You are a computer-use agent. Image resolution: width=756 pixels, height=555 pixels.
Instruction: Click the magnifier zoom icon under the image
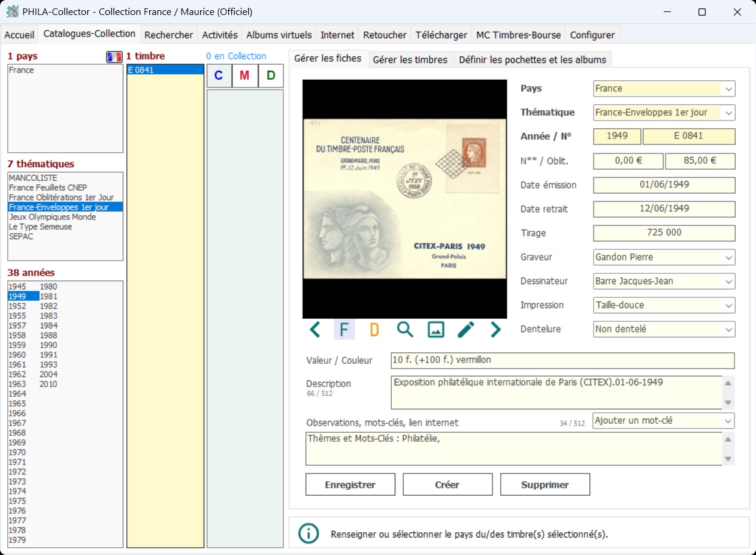click(406, 329)
